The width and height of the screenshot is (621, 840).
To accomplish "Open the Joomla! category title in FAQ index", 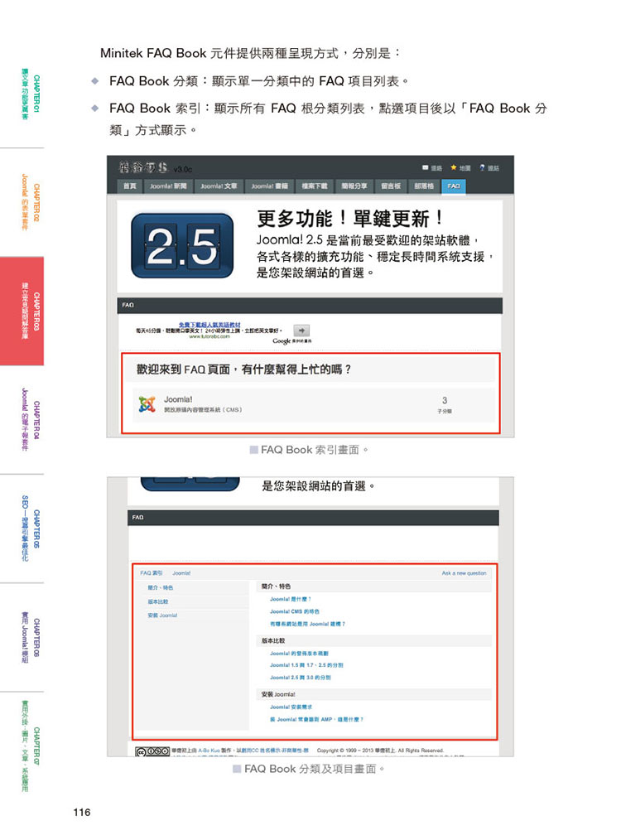I will pyautogui.click(x=178, y=399).
